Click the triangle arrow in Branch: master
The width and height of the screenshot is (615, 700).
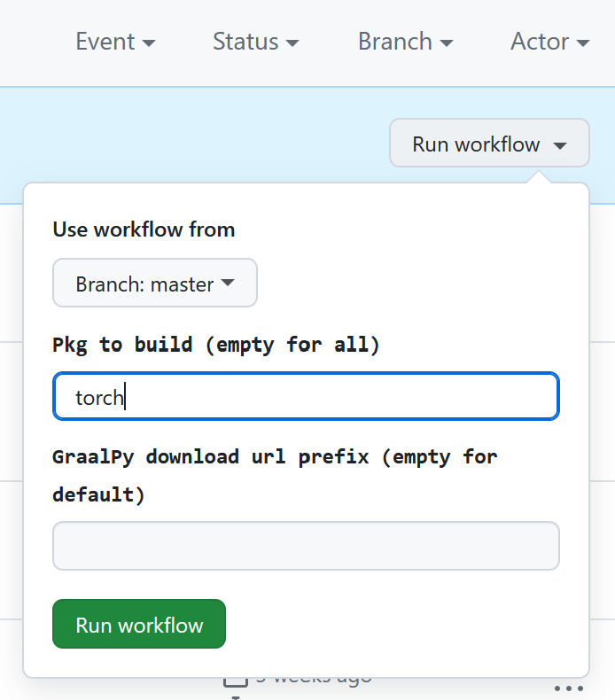[x=228, y=284]
